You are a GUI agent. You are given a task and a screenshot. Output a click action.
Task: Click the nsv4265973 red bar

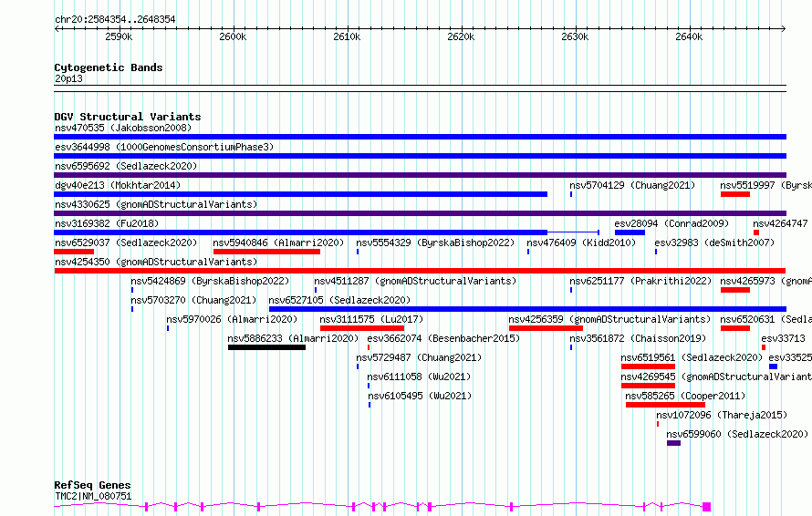734,290
